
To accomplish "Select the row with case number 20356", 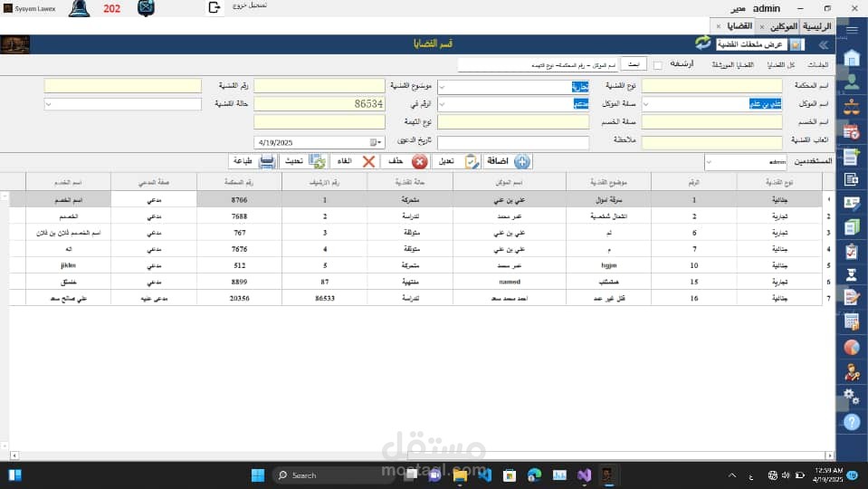I will 415,298.
